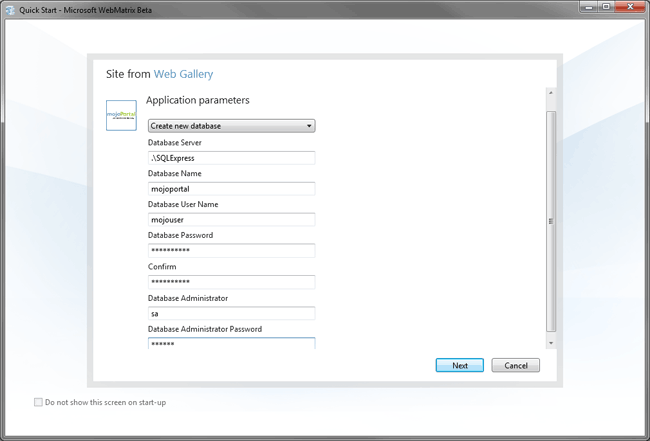Select the Database Administrator Password field
Screen dimensions: 650x441
tap(231, 343)
